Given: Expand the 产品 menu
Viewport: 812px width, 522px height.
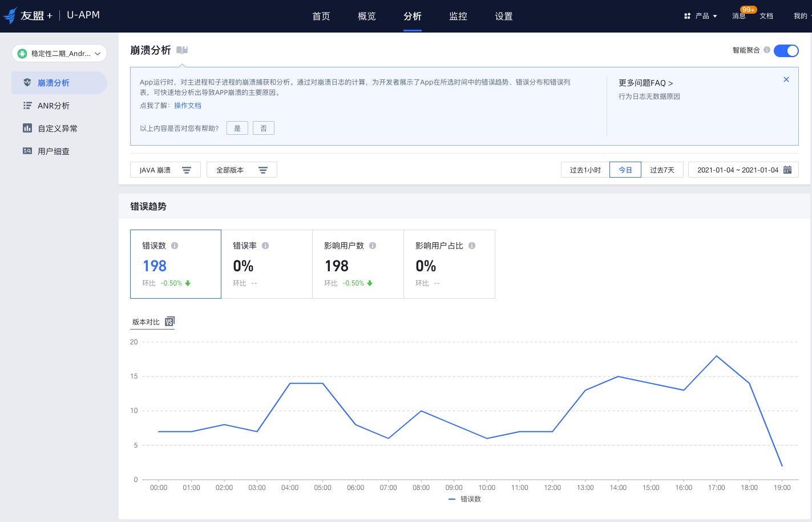Looking at the screenshot, I should tap(701, 16).
